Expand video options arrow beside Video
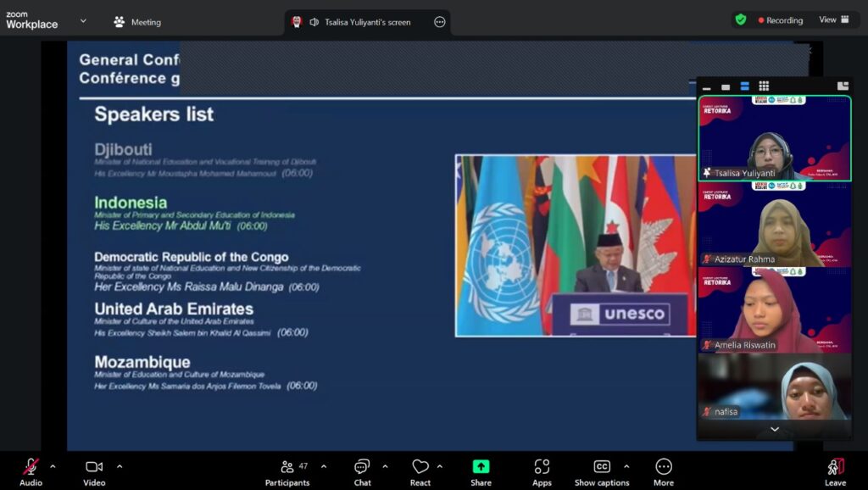Viewport: 868px width, 490px height. (x=120, y=466)
